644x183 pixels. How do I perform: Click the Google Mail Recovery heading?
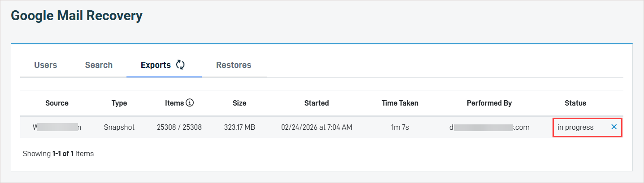(77, 16)
